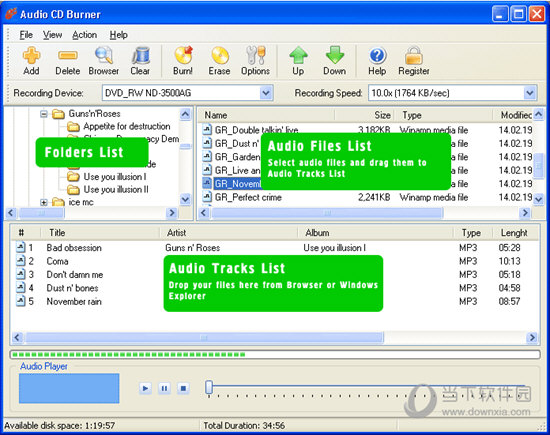Click the Add toolbar icon
The height and width of the screenshot is (435, 550).
coord(31,55)
